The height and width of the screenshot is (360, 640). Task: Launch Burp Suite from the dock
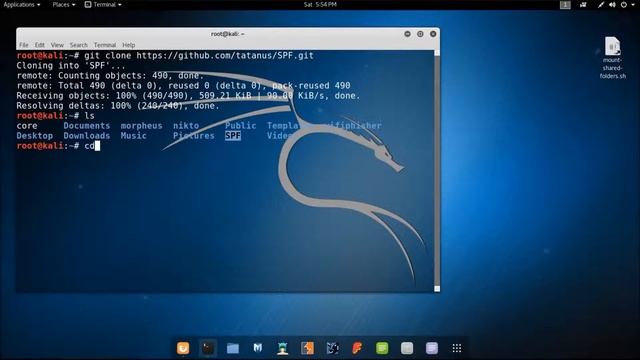(x=307, y=348)
